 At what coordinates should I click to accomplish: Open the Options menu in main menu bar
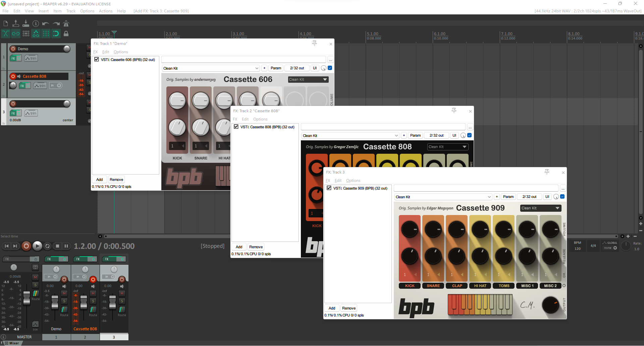click(x=87, y=11)
